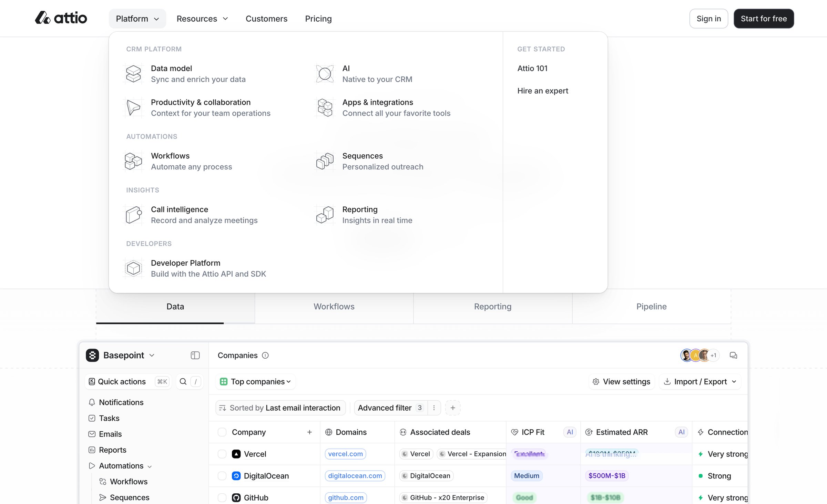The height and width of the screenshot is (504, 827).
Task: Click the collaborator avatars group
Action: click(700, 355)
